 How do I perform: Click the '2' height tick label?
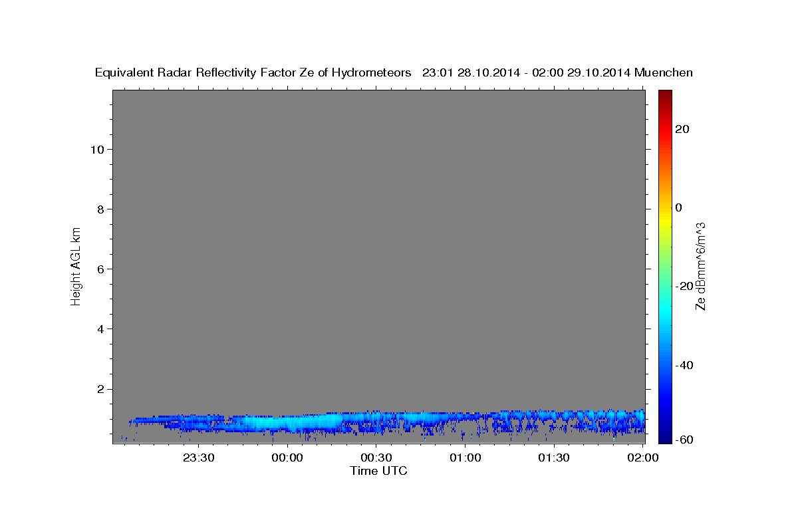99,388
